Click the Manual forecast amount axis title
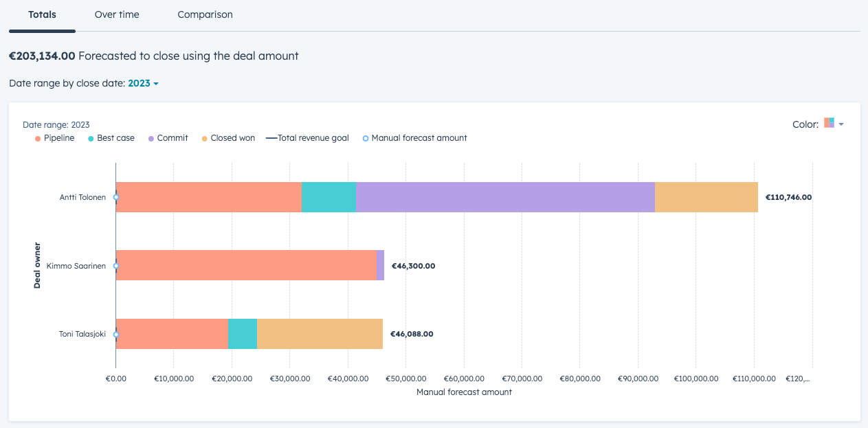This screenshot has width=868, height=428. tap(464, 392)
